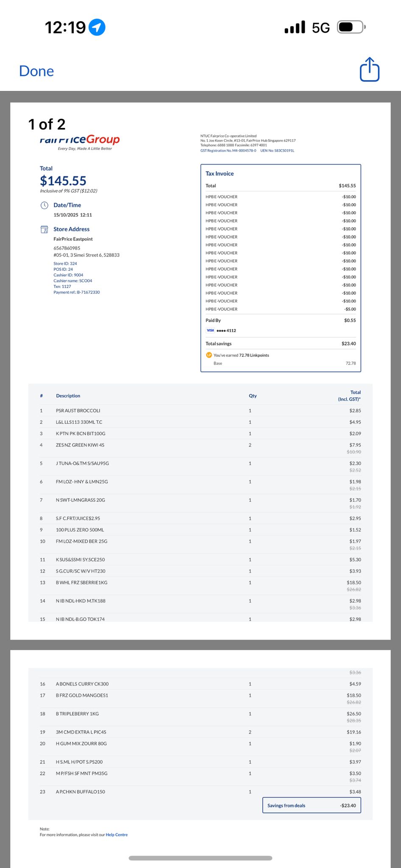Tap the cellular signal bars indicator
Image resolution: width=401 pixels, height=868 pixels.
294,27
